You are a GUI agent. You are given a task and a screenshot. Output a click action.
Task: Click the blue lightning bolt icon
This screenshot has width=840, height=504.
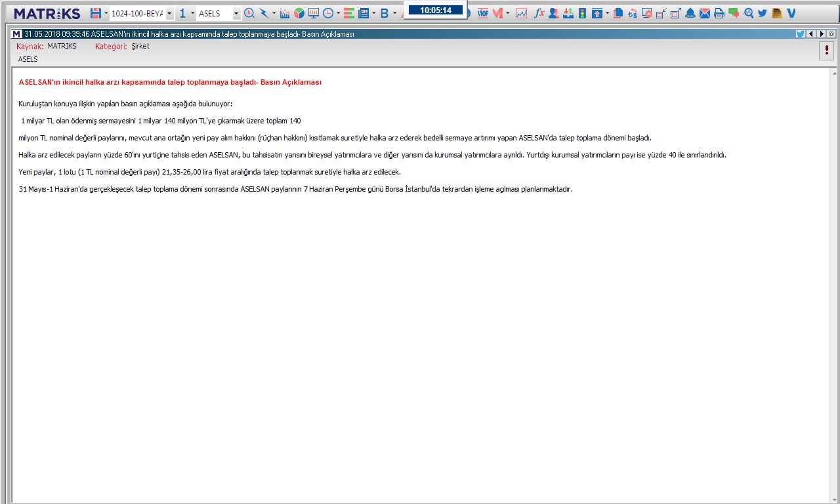click(264, 13)
